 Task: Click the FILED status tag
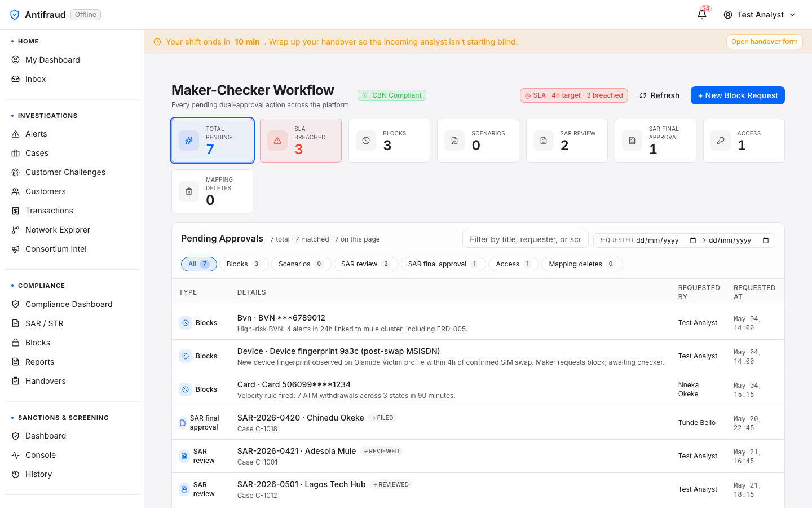[383, 418]
